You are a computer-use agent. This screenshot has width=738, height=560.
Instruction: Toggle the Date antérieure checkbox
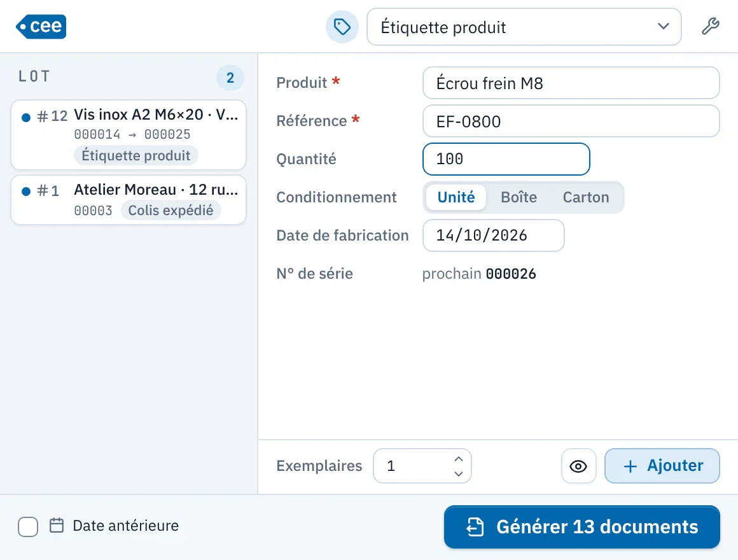(x=28, y=526)
